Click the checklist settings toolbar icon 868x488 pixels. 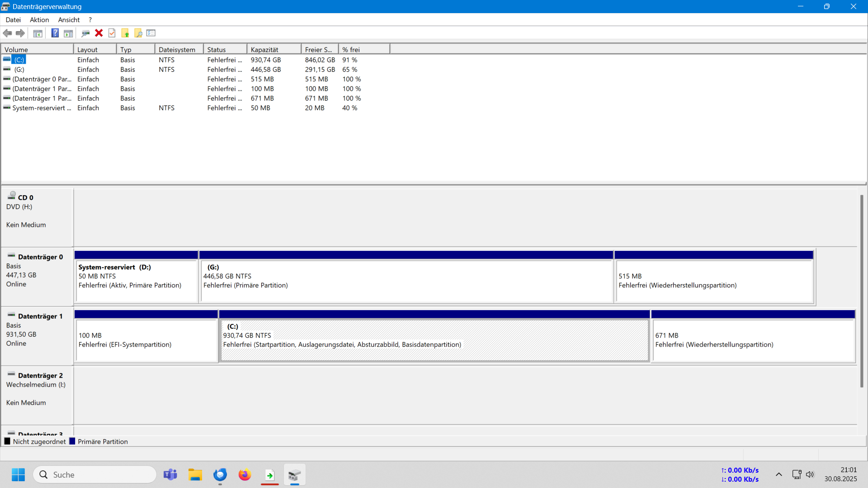pos(151,33)
